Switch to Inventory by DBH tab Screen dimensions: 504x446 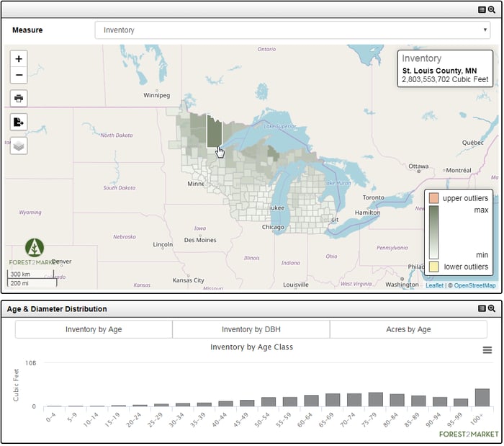point(251,329)
